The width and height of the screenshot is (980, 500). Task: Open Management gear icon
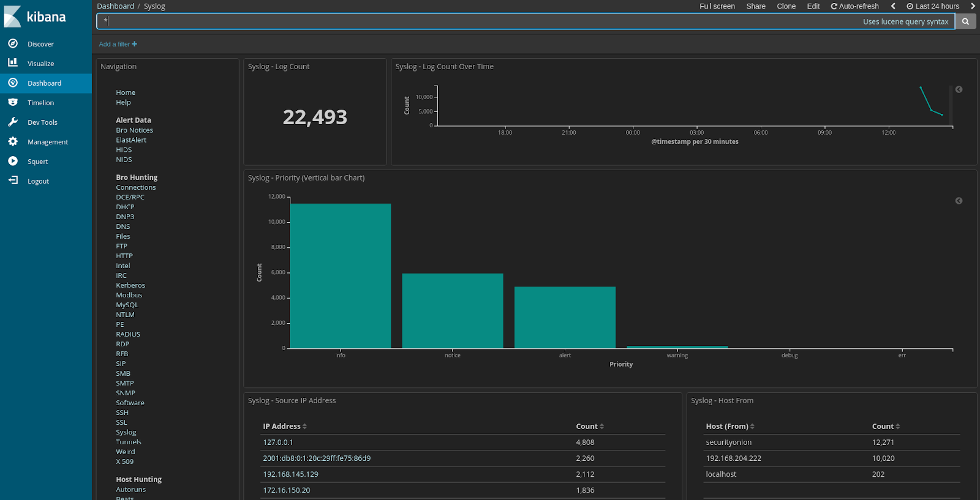(x=13, y=141)
